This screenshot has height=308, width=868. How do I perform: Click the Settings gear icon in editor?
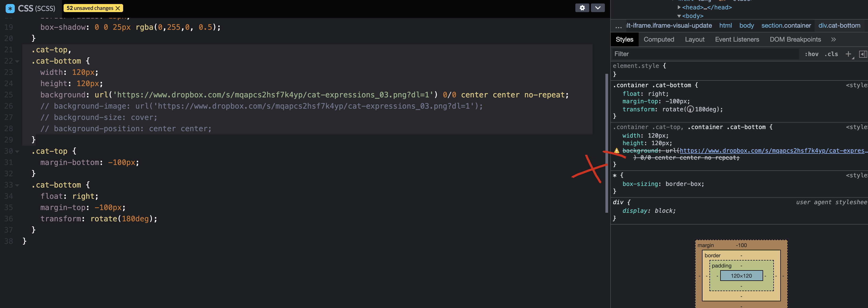(582, 8)
